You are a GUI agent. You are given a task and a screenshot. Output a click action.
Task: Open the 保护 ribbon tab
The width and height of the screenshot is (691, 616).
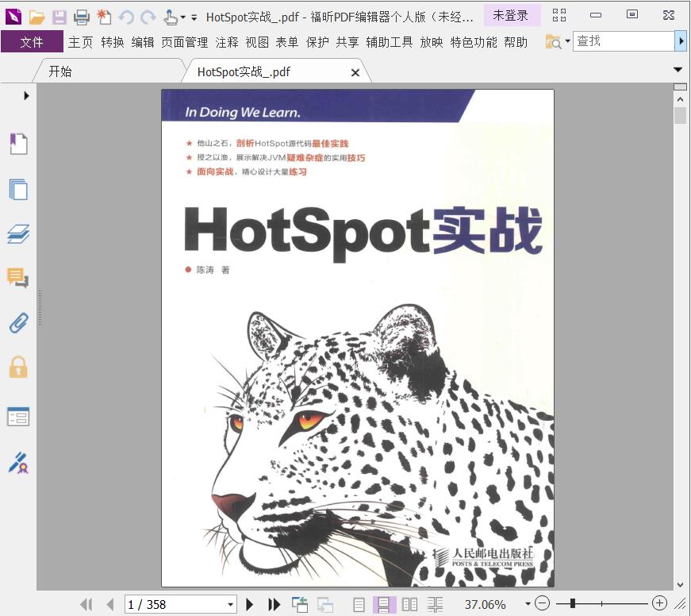coord(317,42)
